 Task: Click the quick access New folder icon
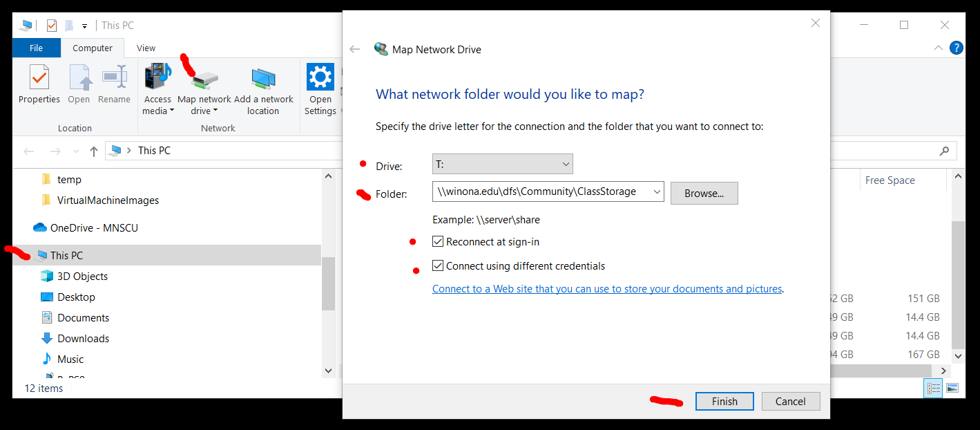(69, 26)
